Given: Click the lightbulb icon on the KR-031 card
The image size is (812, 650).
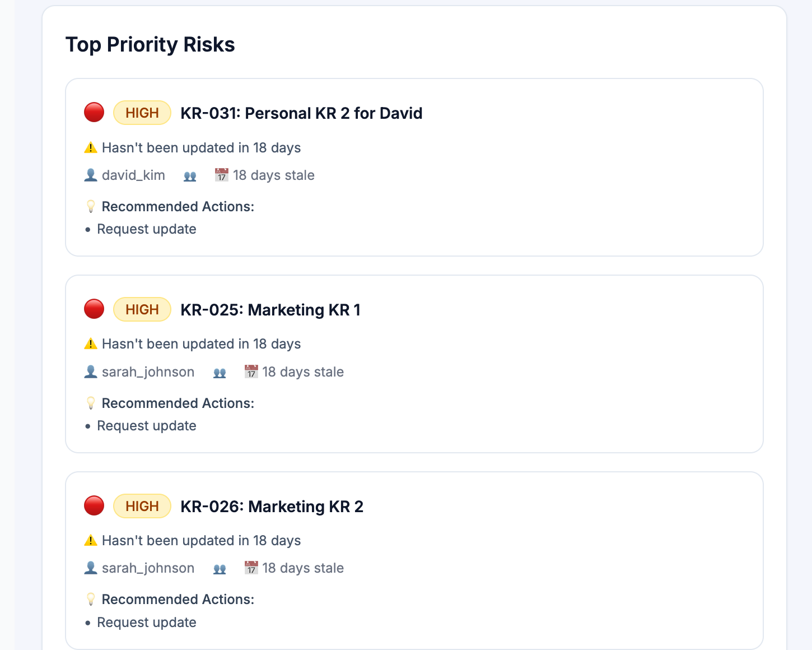Looking at the screenshot, I should 91,206.
